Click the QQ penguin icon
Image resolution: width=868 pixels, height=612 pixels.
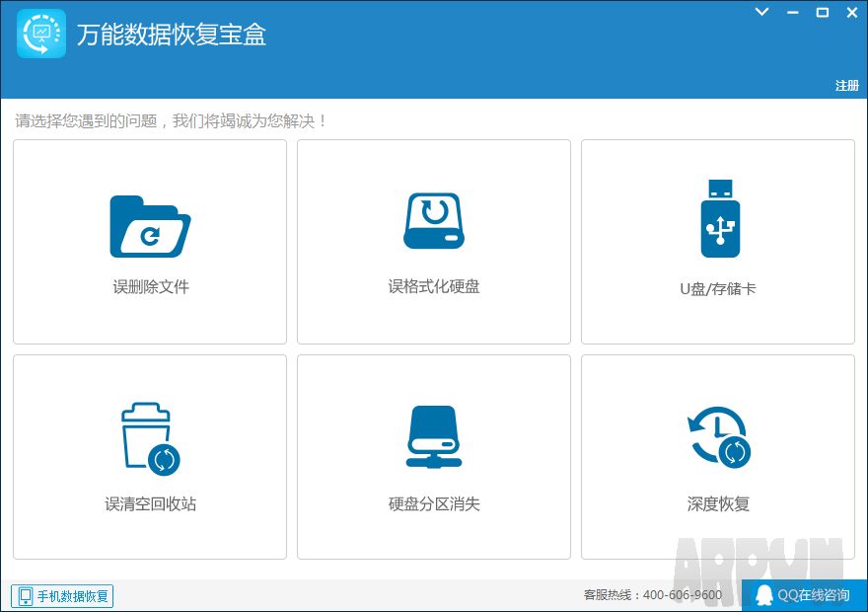pos(763,595)
